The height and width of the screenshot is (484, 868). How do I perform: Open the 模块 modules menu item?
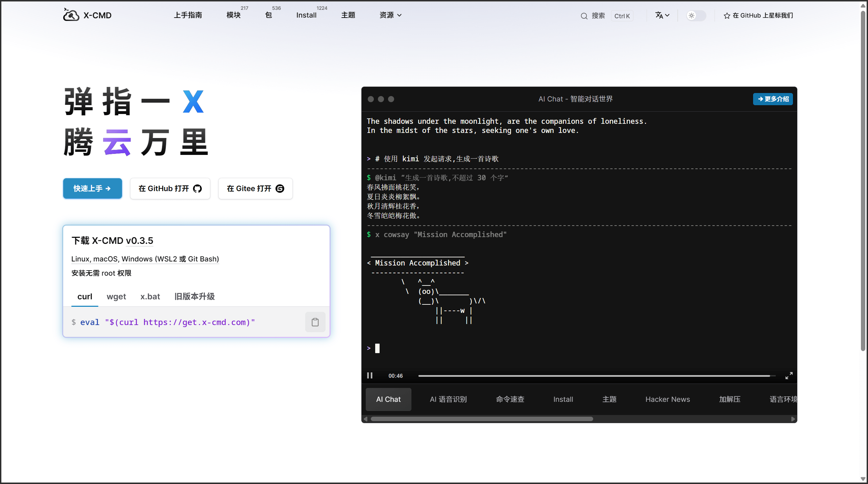(x=233, y=15)
